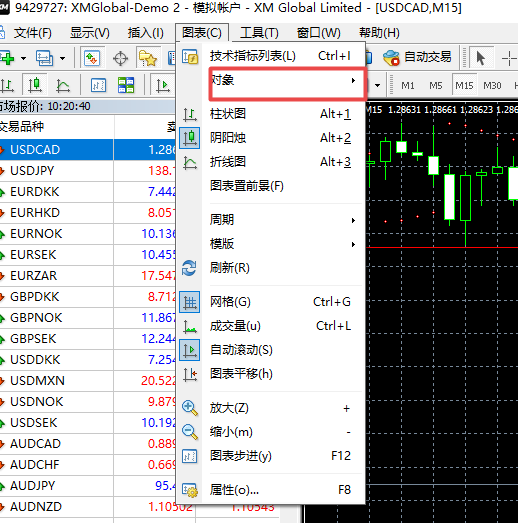The width and height of the screenshot is (518, 523).
Task: Select AUDCHF symbol row
Action: pos(87,465)
